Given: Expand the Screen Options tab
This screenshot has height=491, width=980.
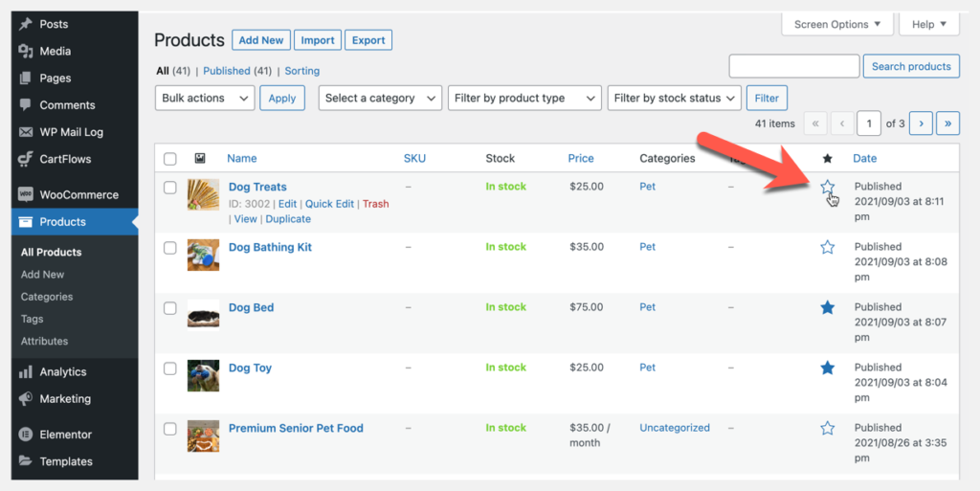Looking at the screenshot, I should tap(837, 25).
